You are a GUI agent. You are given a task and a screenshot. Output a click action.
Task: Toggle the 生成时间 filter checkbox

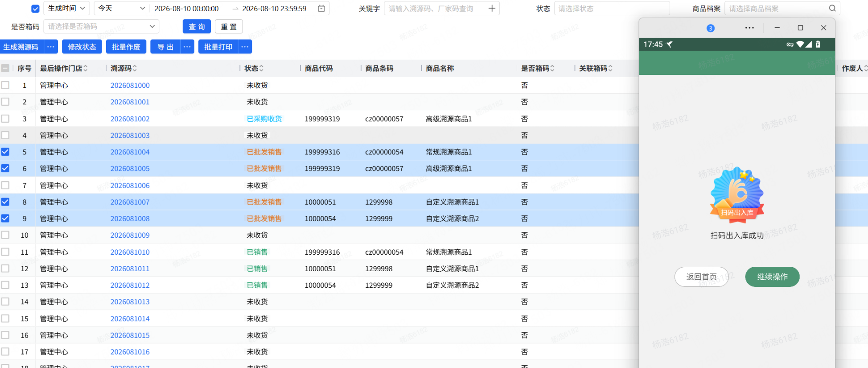[36, 8]
